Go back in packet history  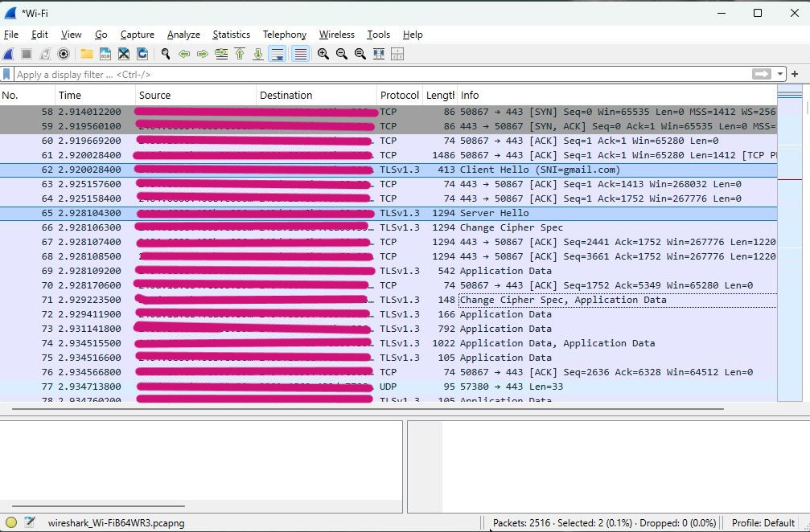tap(184, 54)
